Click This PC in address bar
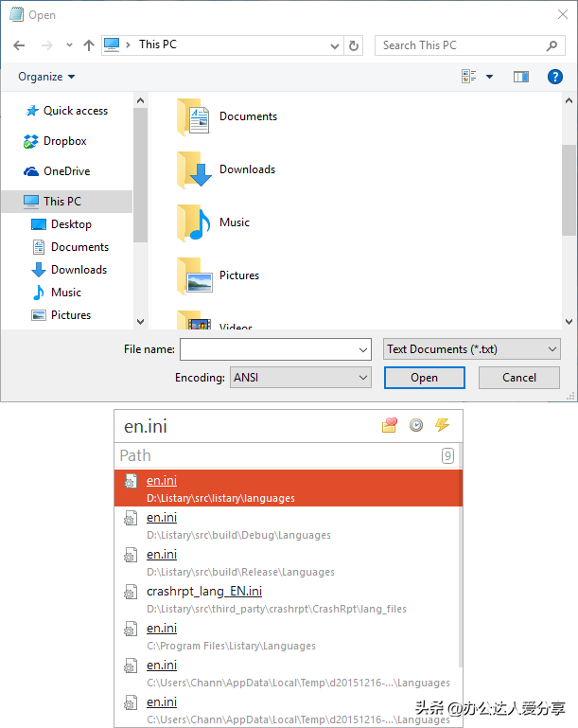This screenshot has width=578, height=728. [158, 44]
